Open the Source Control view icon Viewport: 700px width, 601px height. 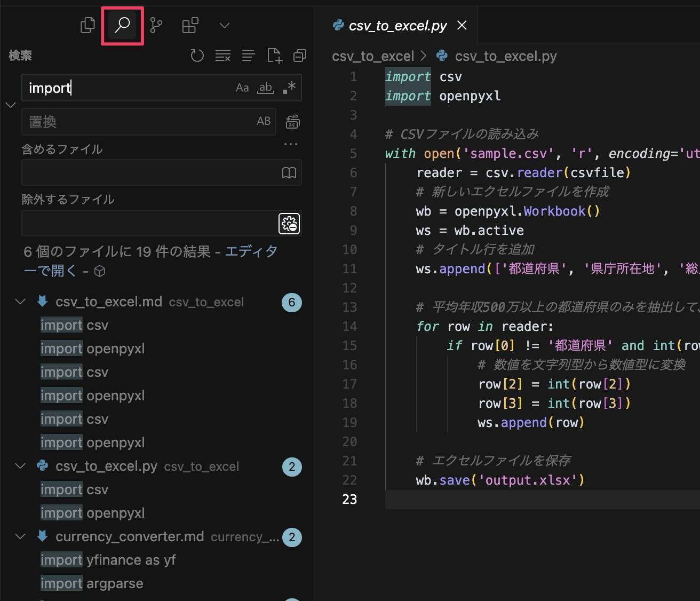point(156,25)
